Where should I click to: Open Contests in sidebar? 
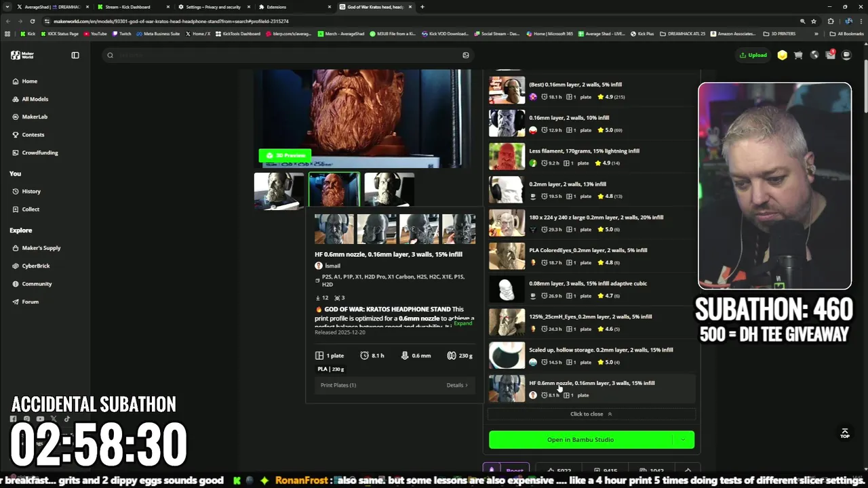tap(33, 135)
